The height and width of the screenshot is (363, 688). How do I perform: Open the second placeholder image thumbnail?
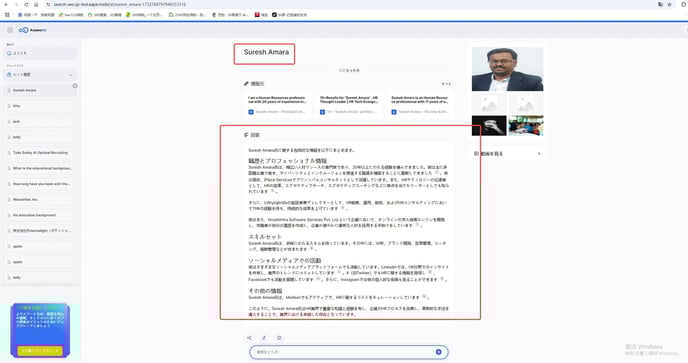coord(526,104)
